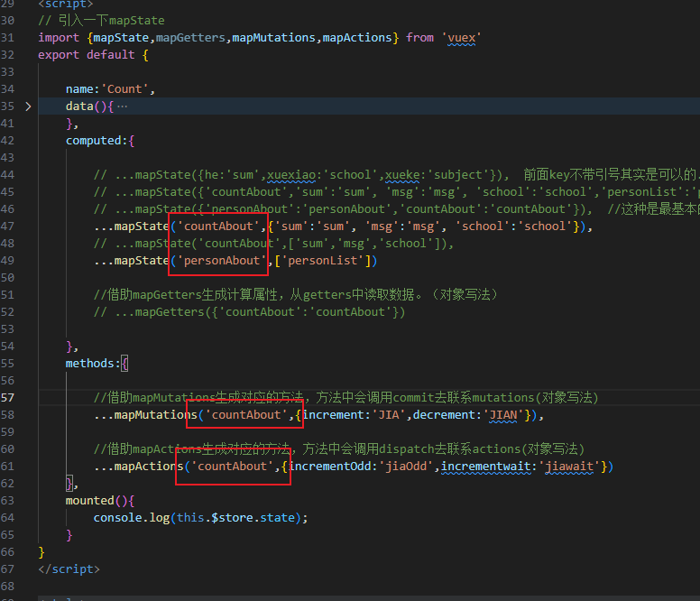Click the 'increment' key on line 58
The image size is (700, 601).
coord(333,415)
